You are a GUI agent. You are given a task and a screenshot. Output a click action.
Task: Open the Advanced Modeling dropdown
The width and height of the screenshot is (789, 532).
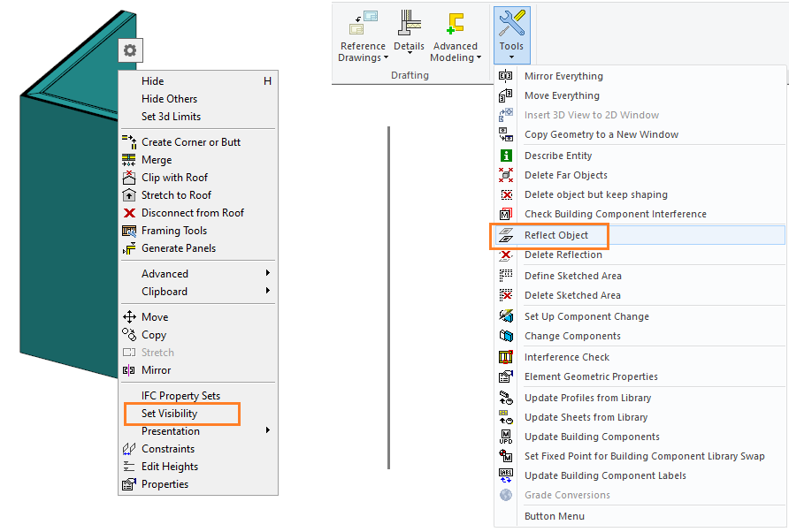[456, 51]
